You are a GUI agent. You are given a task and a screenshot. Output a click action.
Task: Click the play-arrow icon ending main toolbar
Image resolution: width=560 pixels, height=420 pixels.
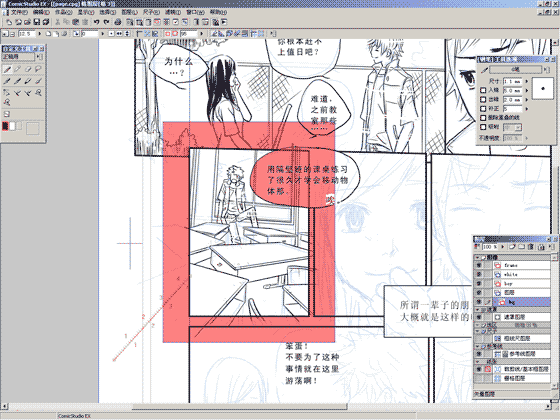(x=224, y=22)
